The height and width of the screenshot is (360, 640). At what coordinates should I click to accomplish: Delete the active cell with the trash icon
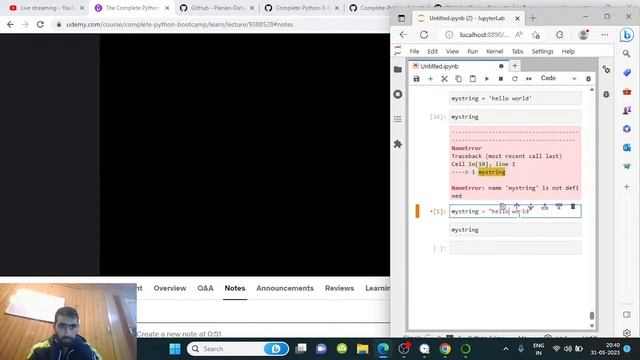click(573, 207)
